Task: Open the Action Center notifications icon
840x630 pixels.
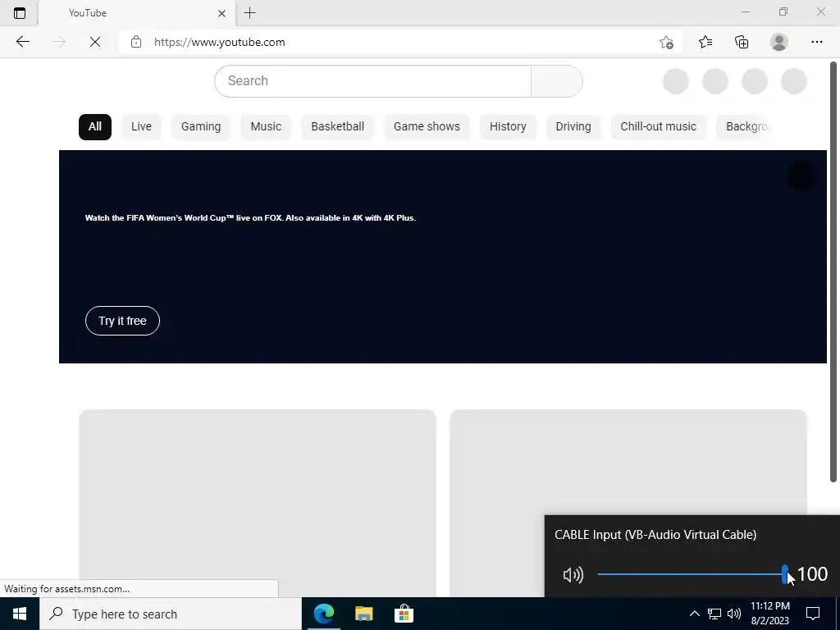Action: (x=813, y=614)
